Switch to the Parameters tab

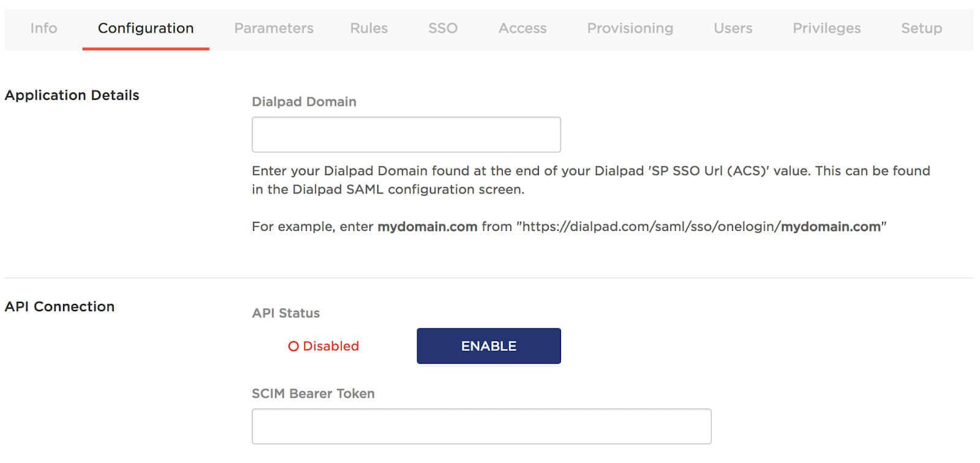point(274,28)
